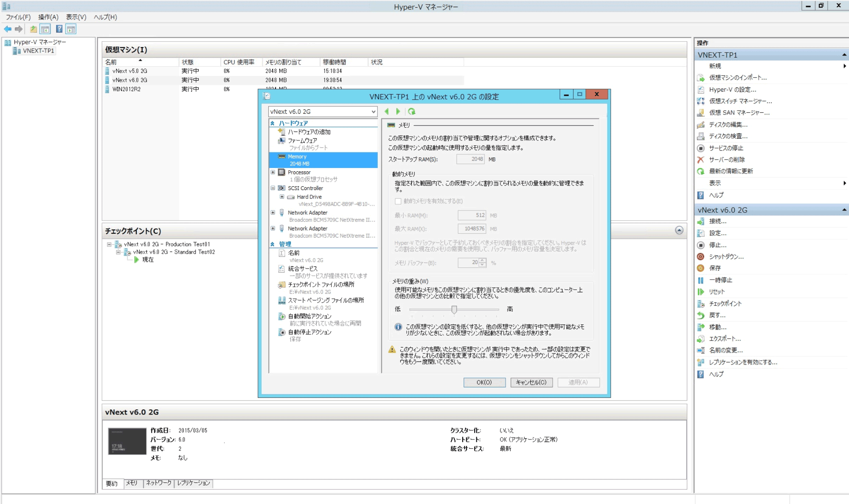Open the 表示(V) menu

76,17
